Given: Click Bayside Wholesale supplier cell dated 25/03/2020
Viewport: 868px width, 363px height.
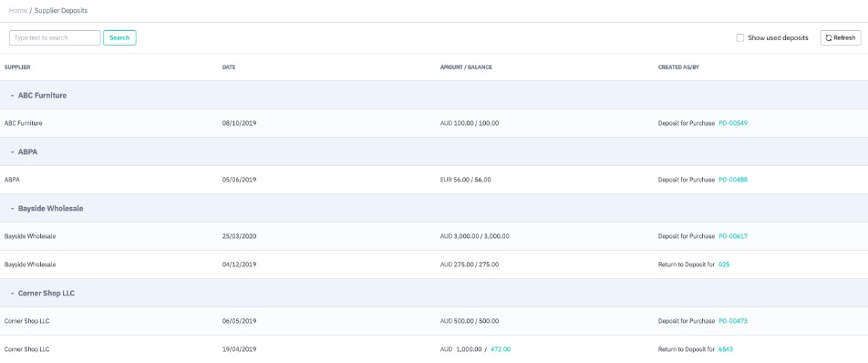Looking at the screenshot, I should 30,236.
